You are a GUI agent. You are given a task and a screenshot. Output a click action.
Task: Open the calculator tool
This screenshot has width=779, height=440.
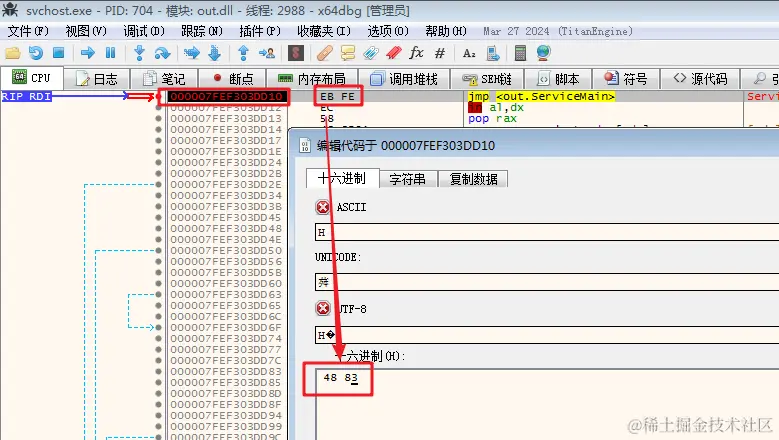click(520, 53)
